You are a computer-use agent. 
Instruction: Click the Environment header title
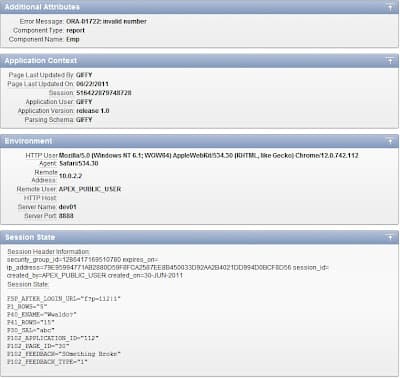tap(28, 141)
